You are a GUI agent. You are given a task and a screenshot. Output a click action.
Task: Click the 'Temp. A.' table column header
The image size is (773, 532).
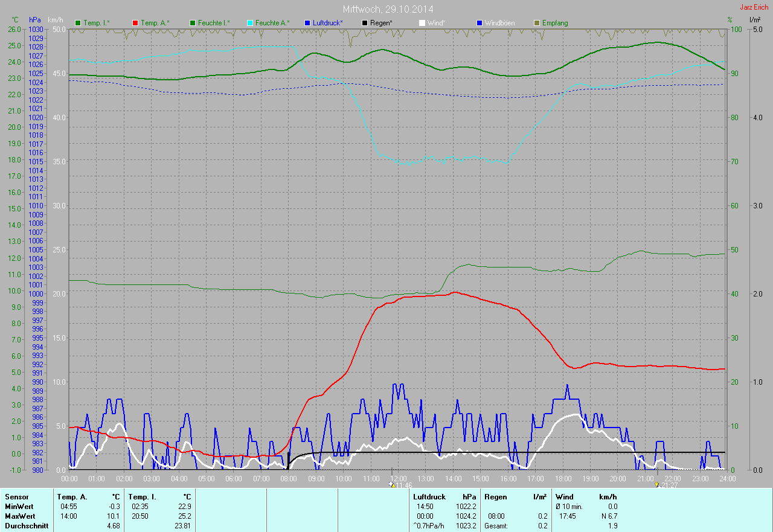[72, 497]
